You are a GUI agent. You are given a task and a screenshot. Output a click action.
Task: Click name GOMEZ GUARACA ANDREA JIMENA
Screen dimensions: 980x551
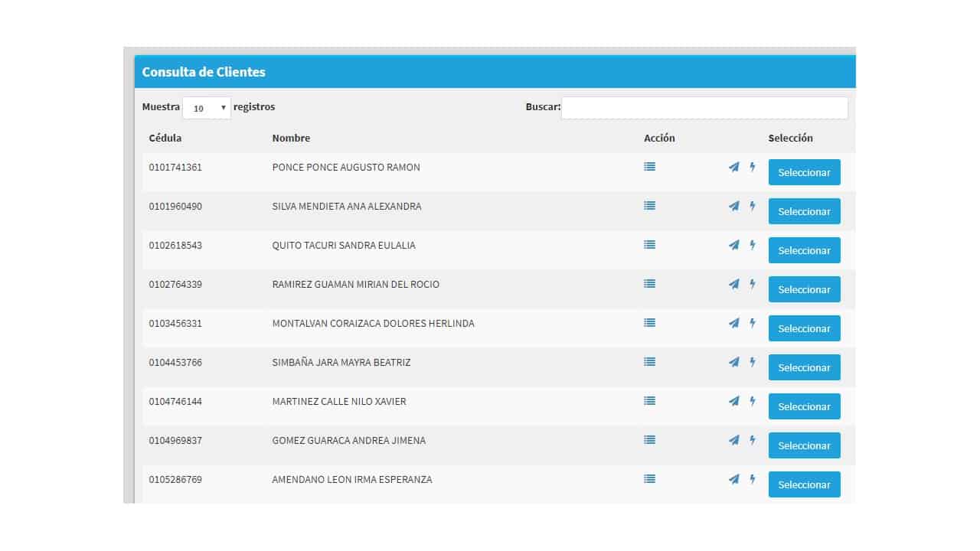(349, 440)
